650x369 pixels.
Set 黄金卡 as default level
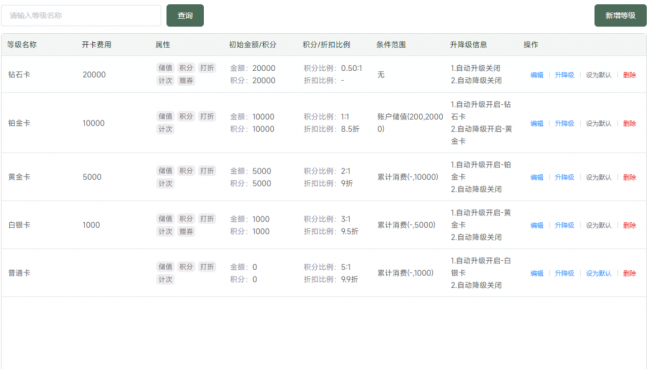click(x=599, y=177)
